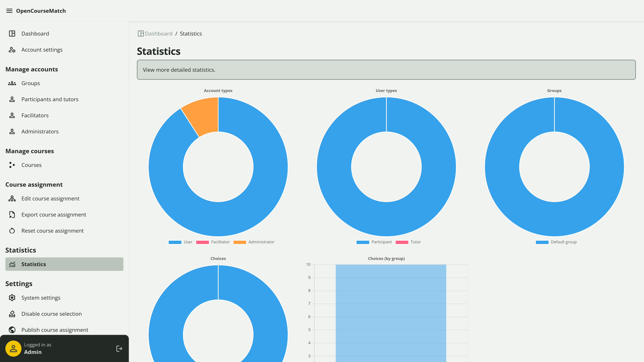Select Disable course selection

click(64, 314)
